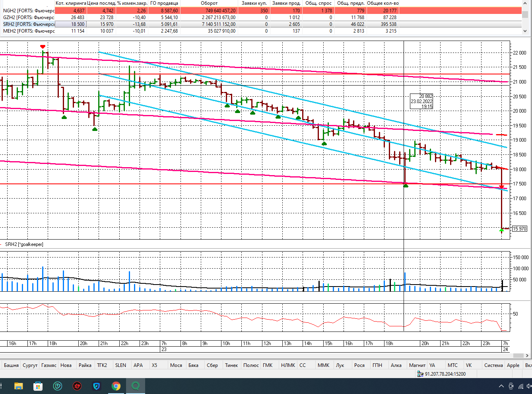Open the Газмяс tab
This screenshot has height=394, width=532.
(x=49, y=365)
